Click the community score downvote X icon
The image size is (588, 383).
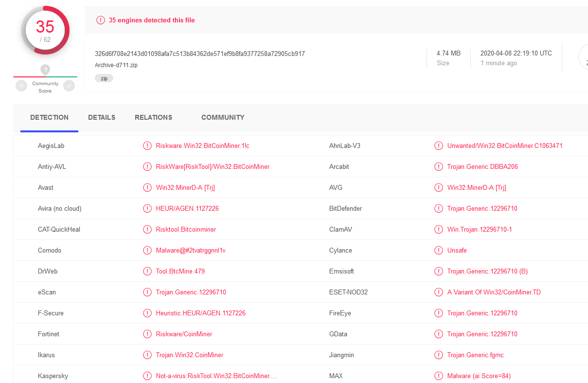21,86
